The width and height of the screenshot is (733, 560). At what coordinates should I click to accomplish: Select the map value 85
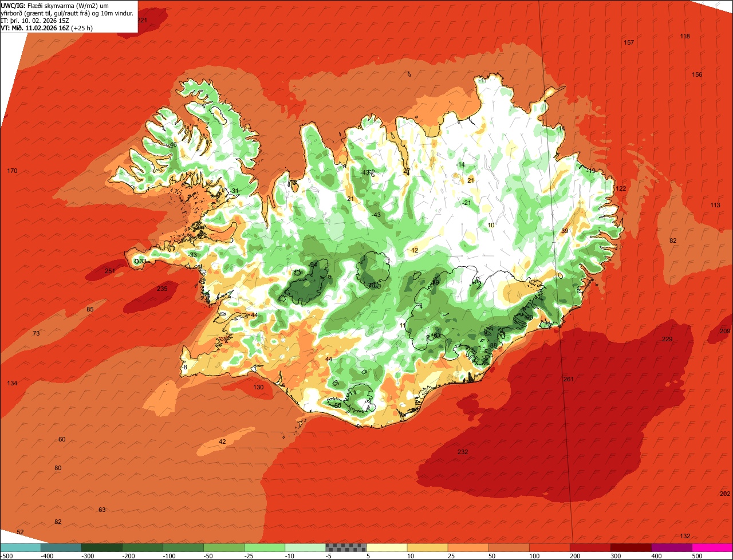point(90,309)
